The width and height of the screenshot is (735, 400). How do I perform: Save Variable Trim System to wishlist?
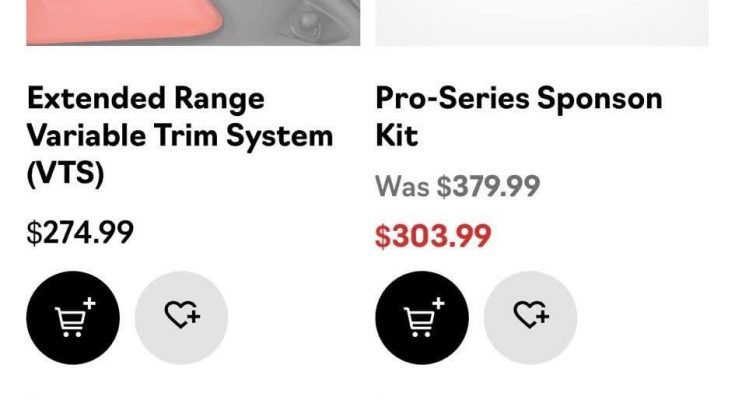pos(181,318)
